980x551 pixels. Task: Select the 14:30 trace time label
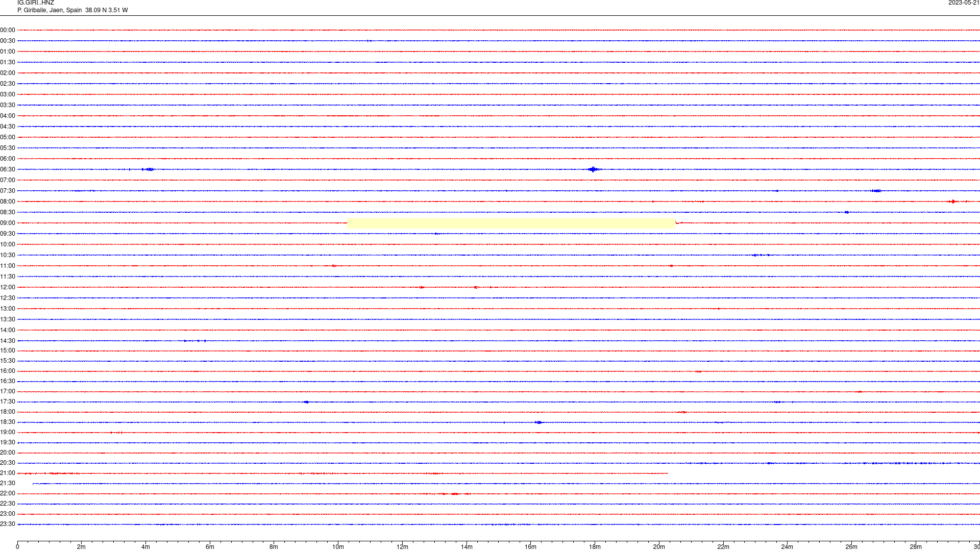[x=8, y=341]
